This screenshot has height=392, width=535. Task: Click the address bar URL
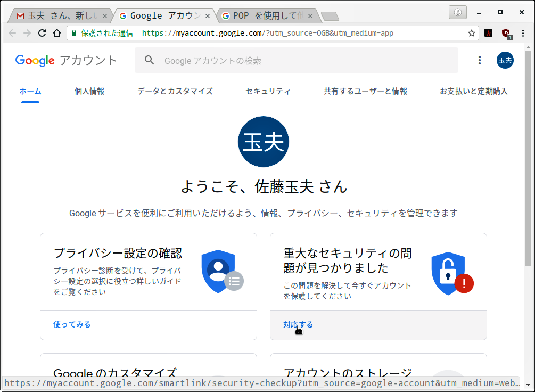click(x=267, y=33)
